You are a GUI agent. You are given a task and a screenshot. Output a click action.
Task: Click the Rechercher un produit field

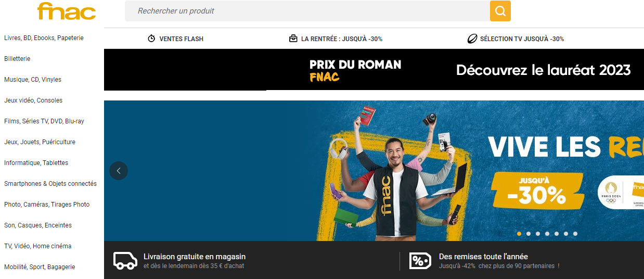pos(307,11)
